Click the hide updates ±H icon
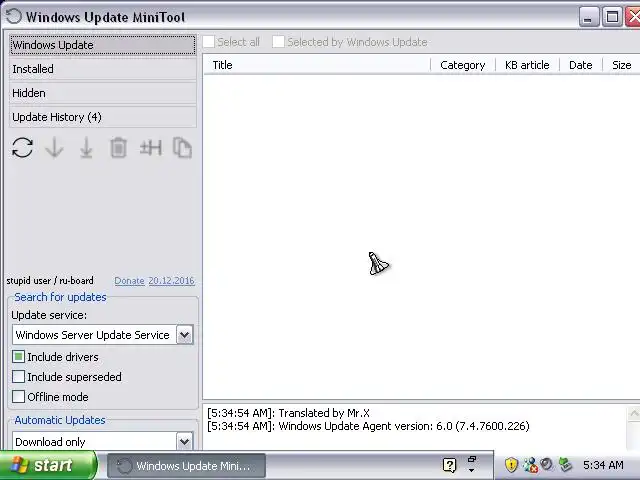Viewport: 640px width, 480px height. pyautogui.click(x=151, y=148)
